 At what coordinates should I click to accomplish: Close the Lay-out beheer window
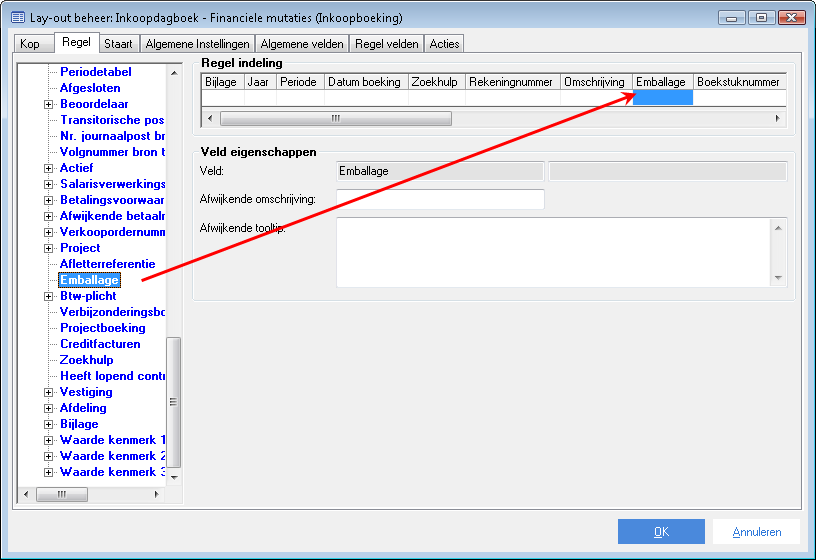pyautogui.click(x=792, y=18)
